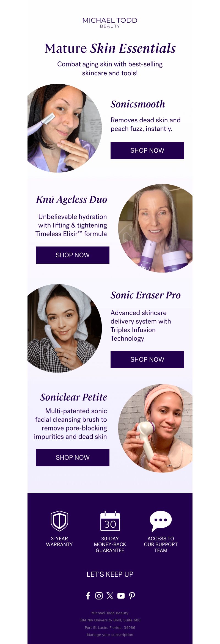Screen dimensions: 220x644
Task: Click the Sonicsmooth product photo
Action: pyautogui.click(x=65, y=128)
